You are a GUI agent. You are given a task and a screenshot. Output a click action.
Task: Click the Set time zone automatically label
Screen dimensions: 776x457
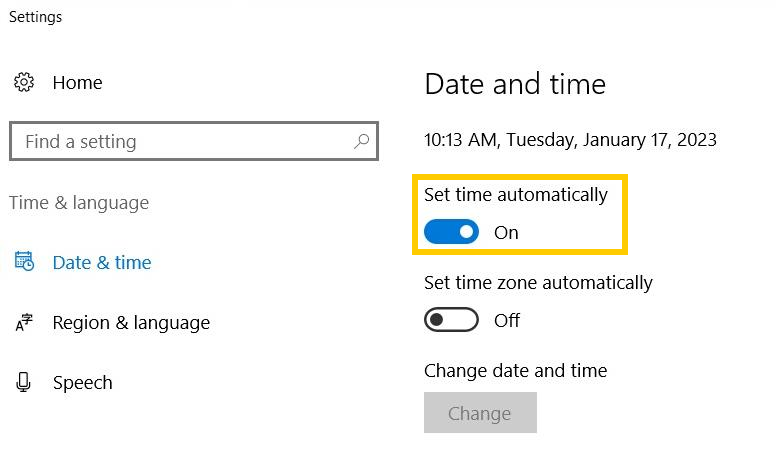coord(538,283)
